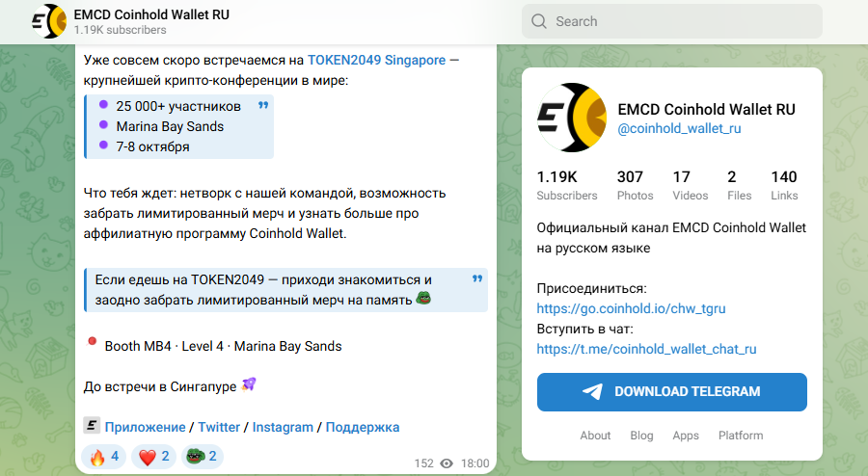Open the Platform footer link
The image size is (868, 476).
[741, 436]
